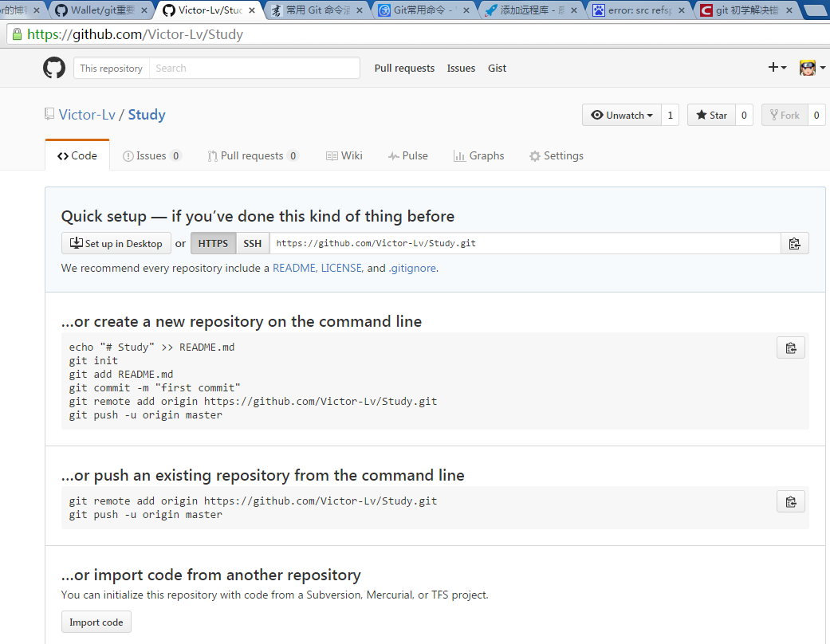The image size is (830, 644).
Task: Open the repository Settings tab
Action: pos(557,155)
